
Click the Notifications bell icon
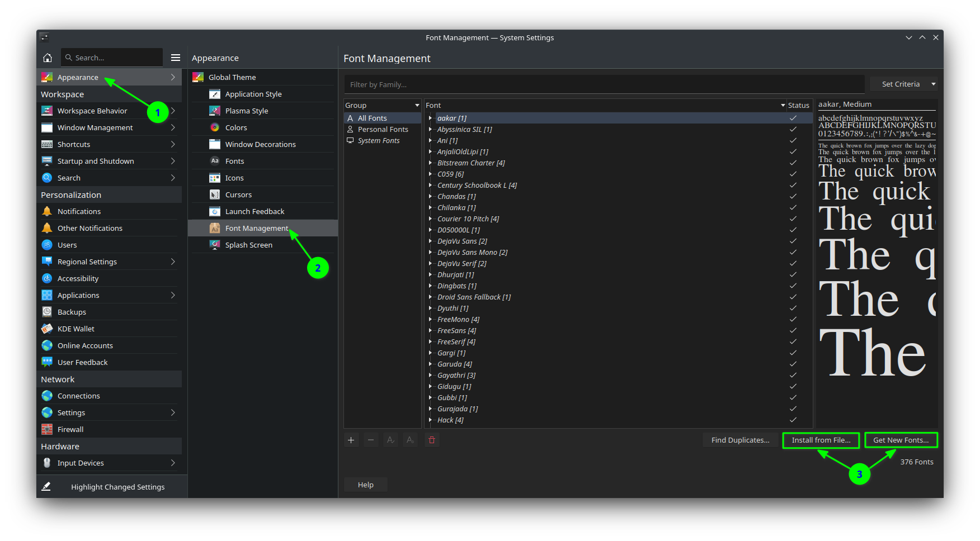(47, 211)
